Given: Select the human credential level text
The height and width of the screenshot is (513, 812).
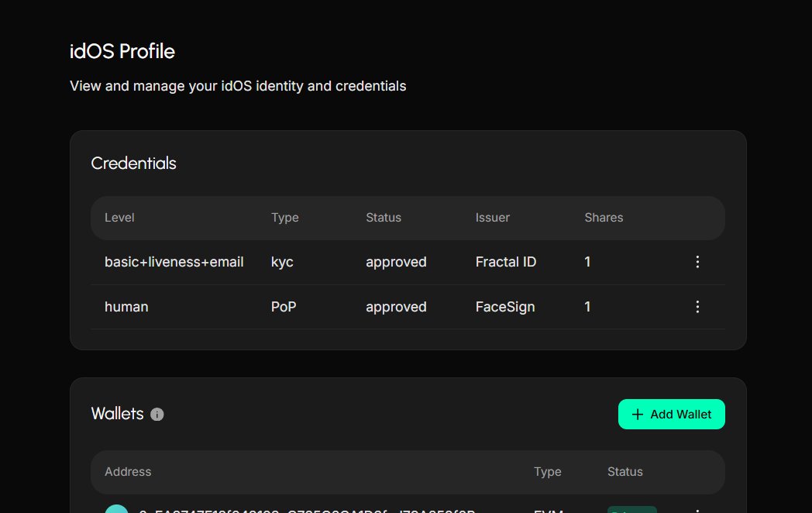Looking at the screenshot, I should click(126, 307).
